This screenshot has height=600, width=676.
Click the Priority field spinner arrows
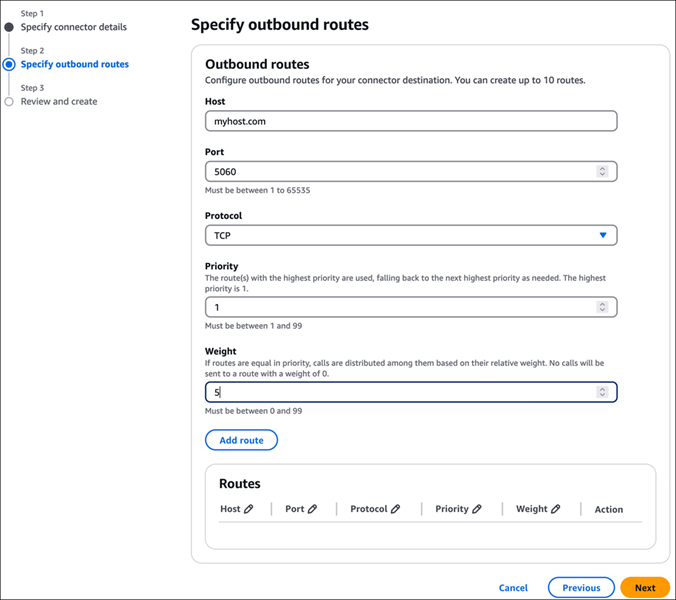[x=602, y=307]
